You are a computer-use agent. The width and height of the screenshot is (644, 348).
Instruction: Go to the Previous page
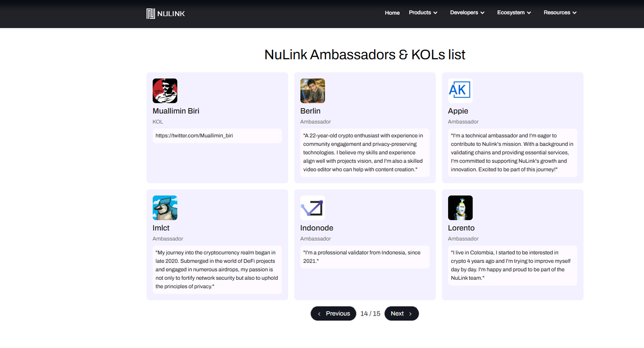pyautogui.click(x=333, y=314)
